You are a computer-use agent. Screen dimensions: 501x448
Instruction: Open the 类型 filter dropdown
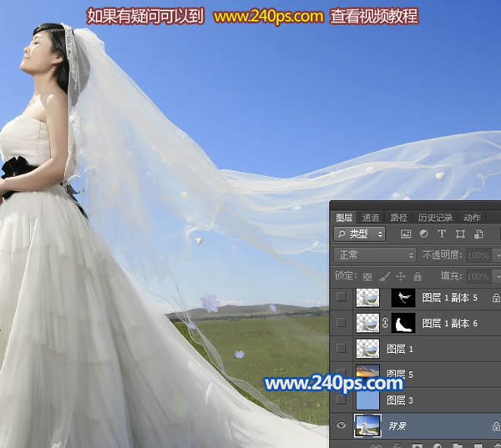(359, 234)
